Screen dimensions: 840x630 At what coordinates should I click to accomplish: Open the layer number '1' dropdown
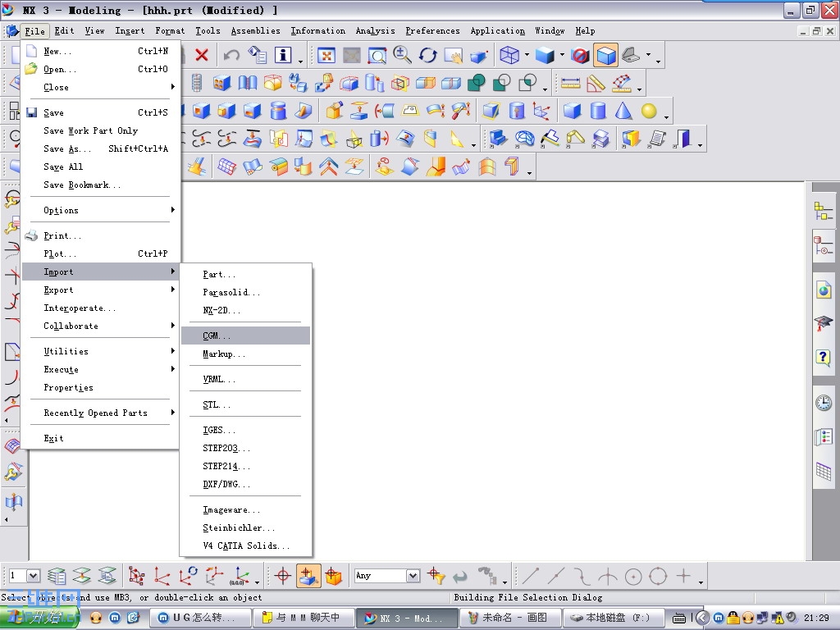click(33, 576)
